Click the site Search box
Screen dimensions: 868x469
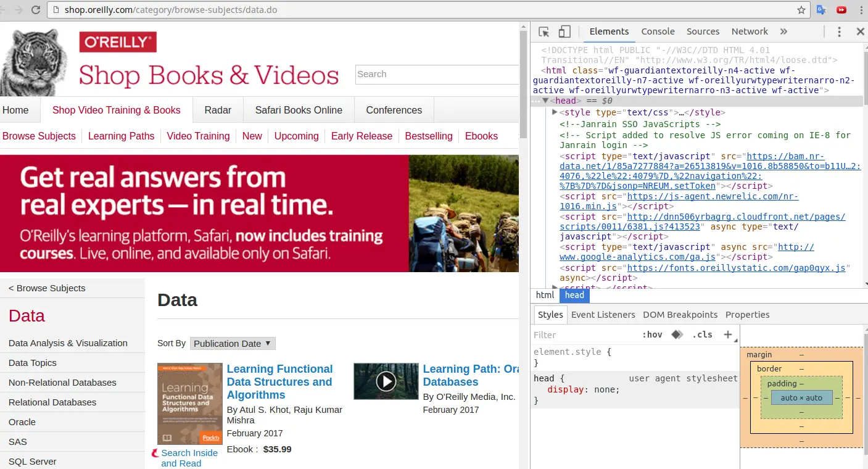point(437,74)
